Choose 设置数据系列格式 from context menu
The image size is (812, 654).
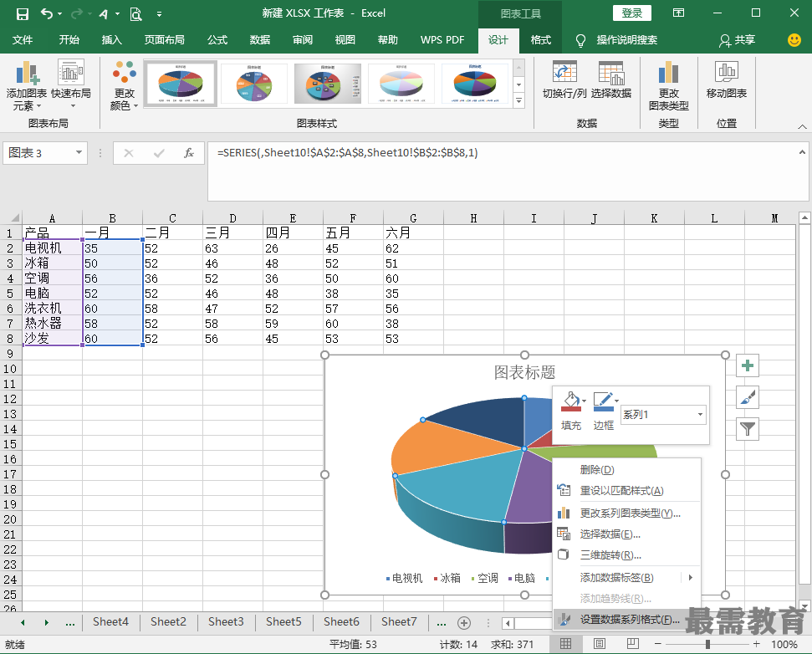coord(626,620)
